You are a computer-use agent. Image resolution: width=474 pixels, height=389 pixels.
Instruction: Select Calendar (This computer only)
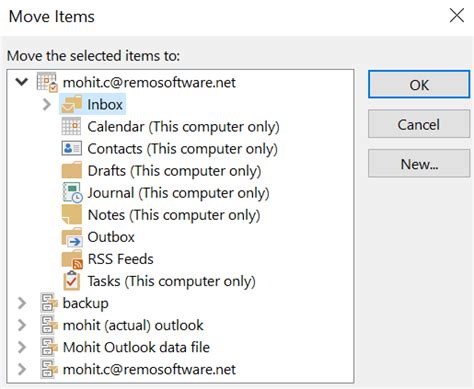pos(183,127)
